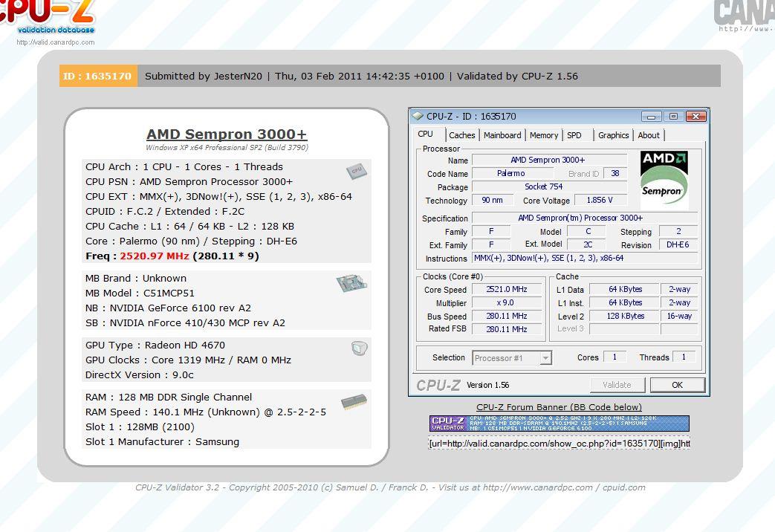
Task: Click the CPUID : F.C.2 line
Action: pos(165,212)
